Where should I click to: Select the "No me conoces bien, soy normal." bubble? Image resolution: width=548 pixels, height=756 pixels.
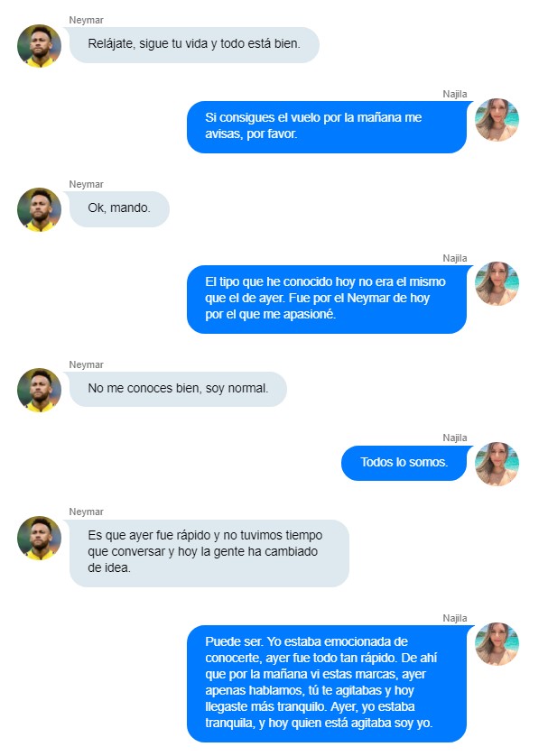(178, 389)
